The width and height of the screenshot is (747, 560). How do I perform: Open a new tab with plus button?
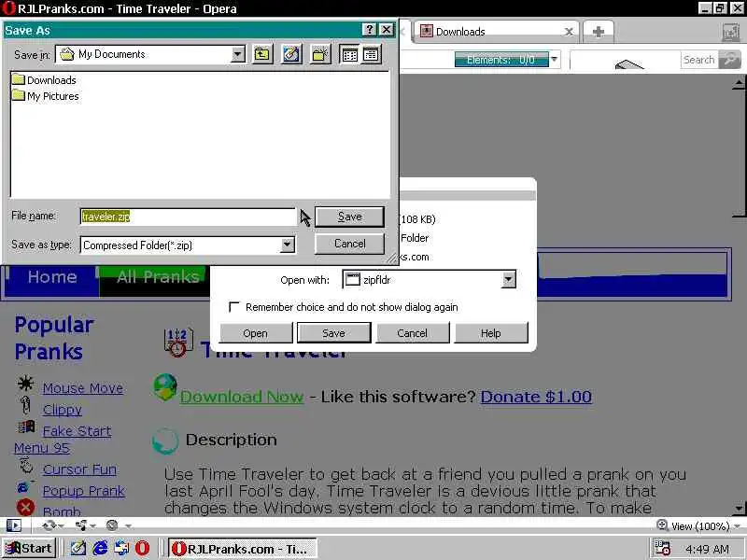599,32
